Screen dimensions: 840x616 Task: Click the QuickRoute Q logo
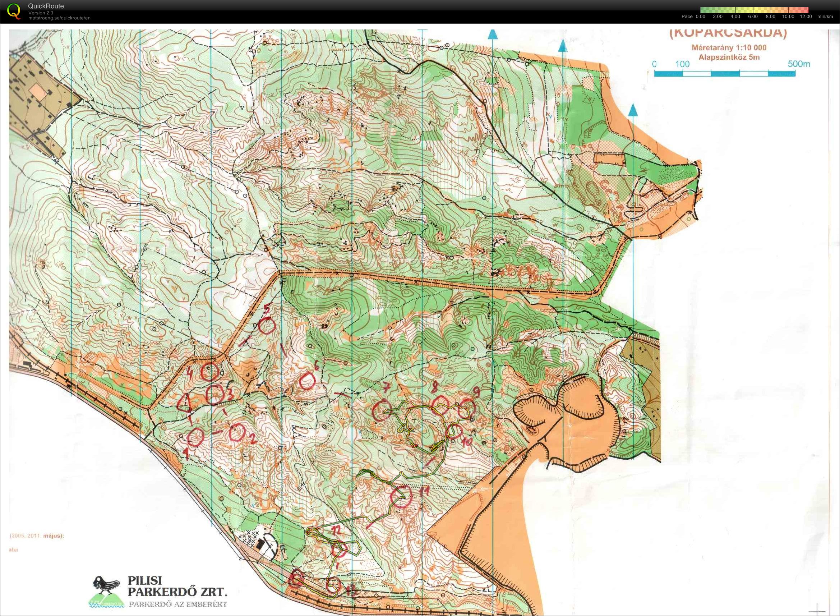pyautogui.click(x=14, y=11)
